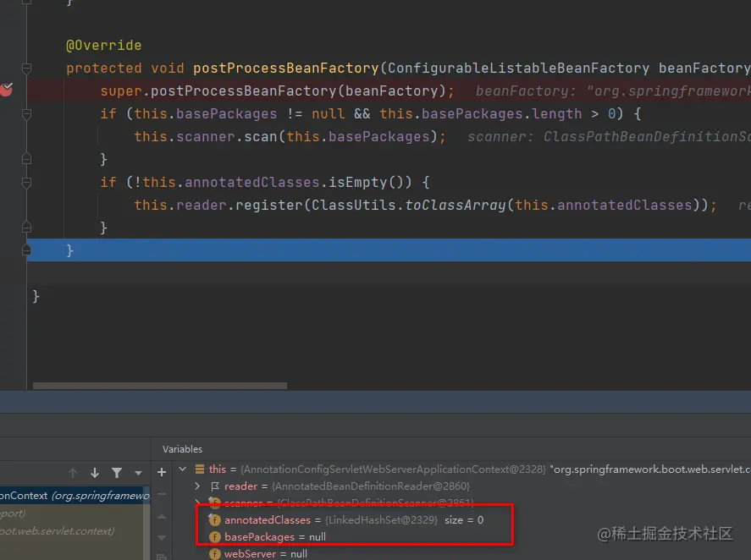Click 'size = 0' value text
This screenshot has height=560, width=751.
464,519
